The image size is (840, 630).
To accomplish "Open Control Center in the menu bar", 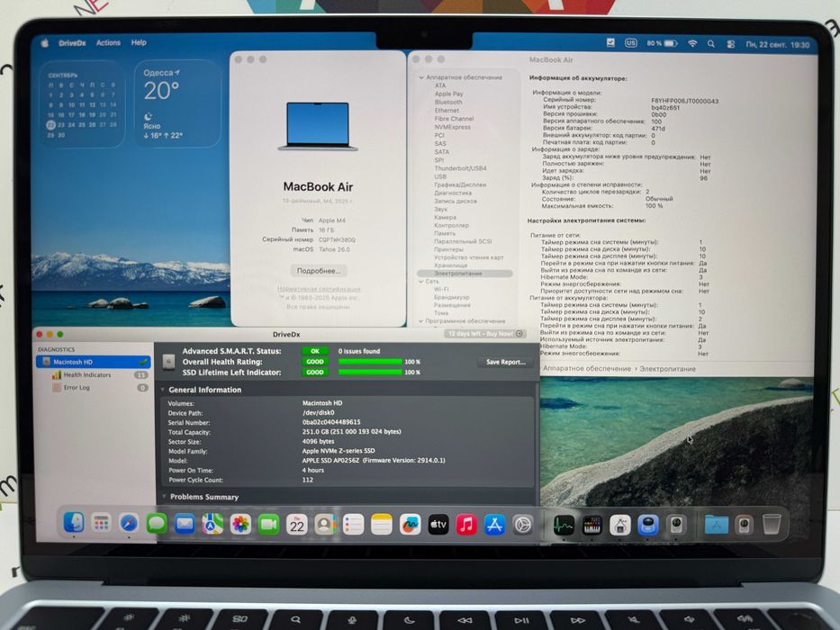I will pos(731,44).
